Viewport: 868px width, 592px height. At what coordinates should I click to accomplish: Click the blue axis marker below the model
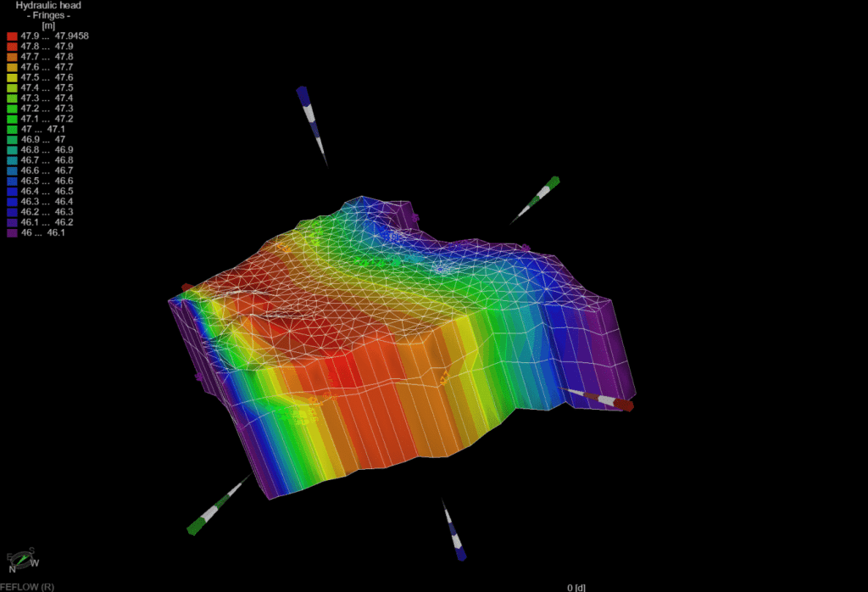pos(453,532)
